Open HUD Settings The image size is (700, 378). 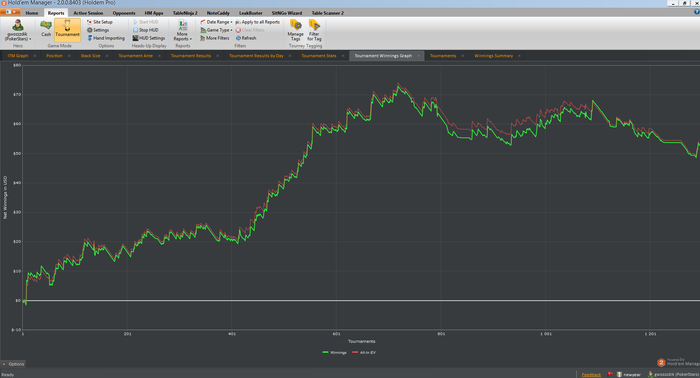tap(149, 38)
